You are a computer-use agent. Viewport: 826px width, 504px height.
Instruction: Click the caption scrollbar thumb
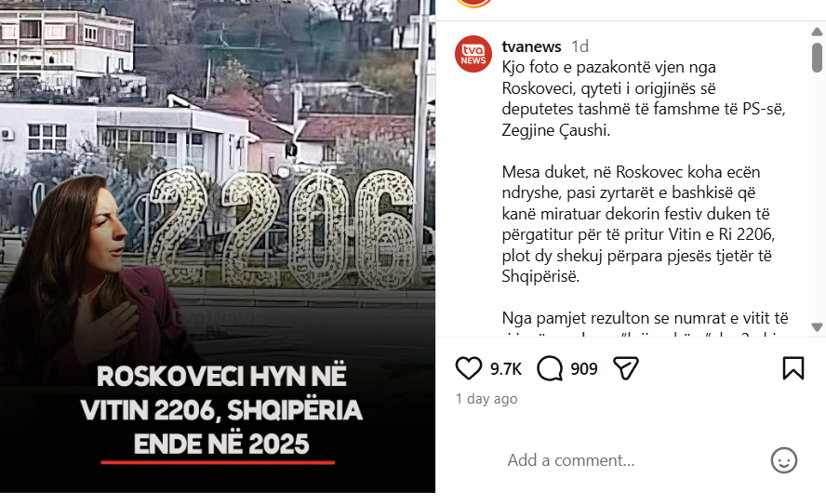[x=817, y=58]
